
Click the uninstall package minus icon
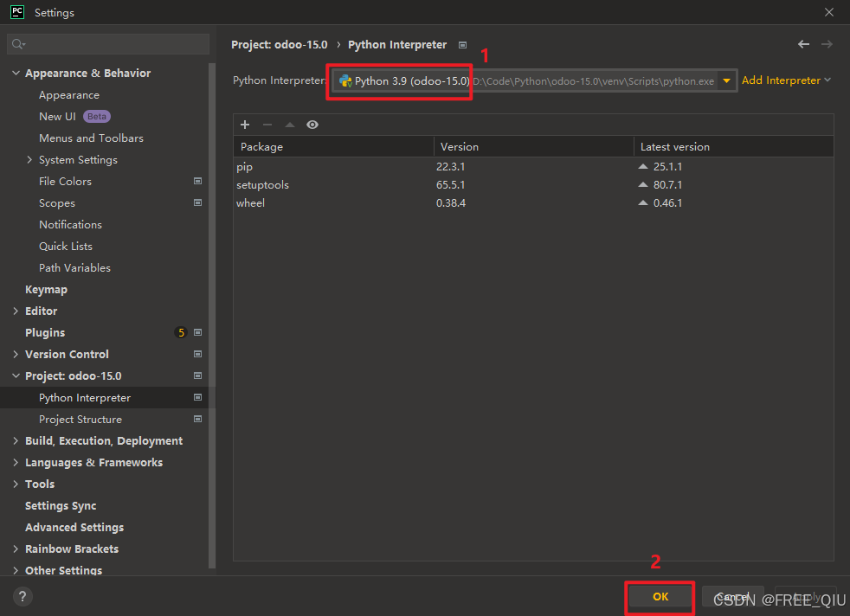(267, 125)
